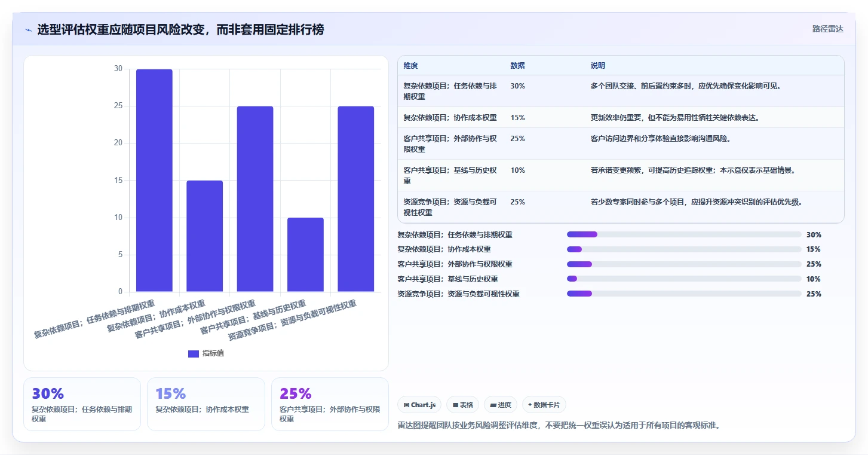Select the 说明 column header
The width and height of the screenshot is (868, 455).
598,66
